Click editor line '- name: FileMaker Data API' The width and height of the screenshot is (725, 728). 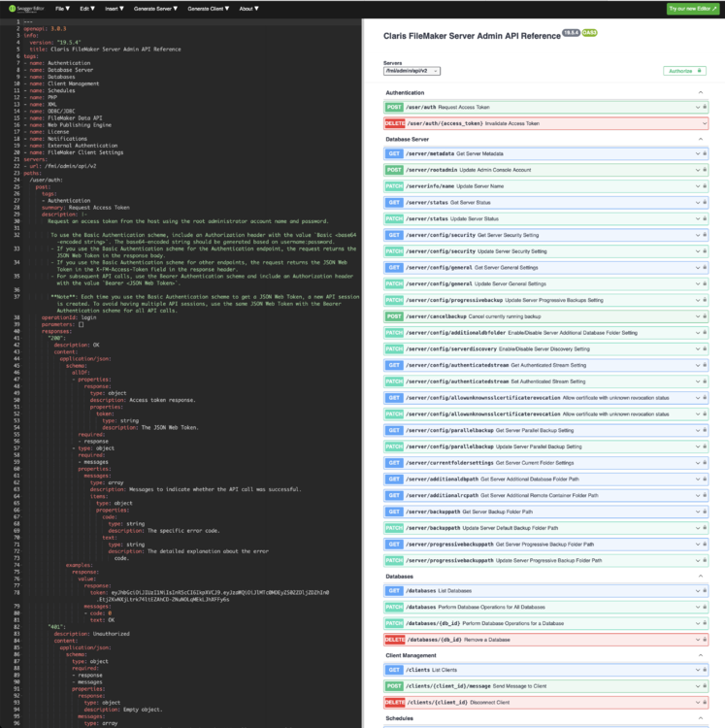tap(63, 117)
